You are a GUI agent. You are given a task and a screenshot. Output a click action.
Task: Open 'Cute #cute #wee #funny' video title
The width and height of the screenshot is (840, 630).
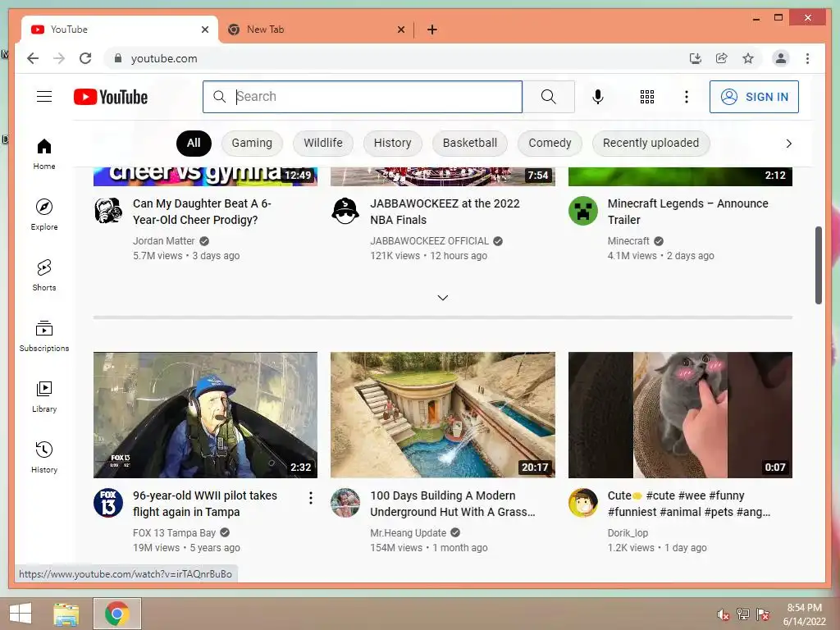pyautogui.click(x=689, y=504)
